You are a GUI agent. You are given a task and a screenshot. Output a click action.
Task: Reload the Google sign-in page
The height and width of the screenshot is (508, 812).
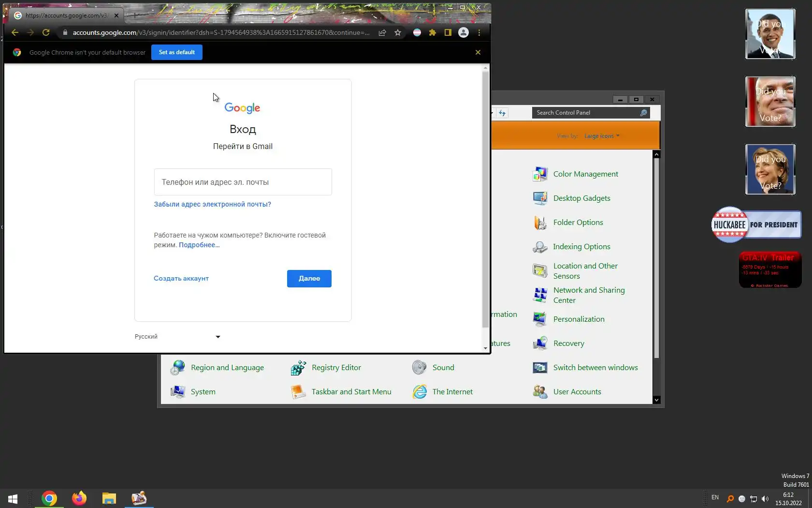point(46,32)
